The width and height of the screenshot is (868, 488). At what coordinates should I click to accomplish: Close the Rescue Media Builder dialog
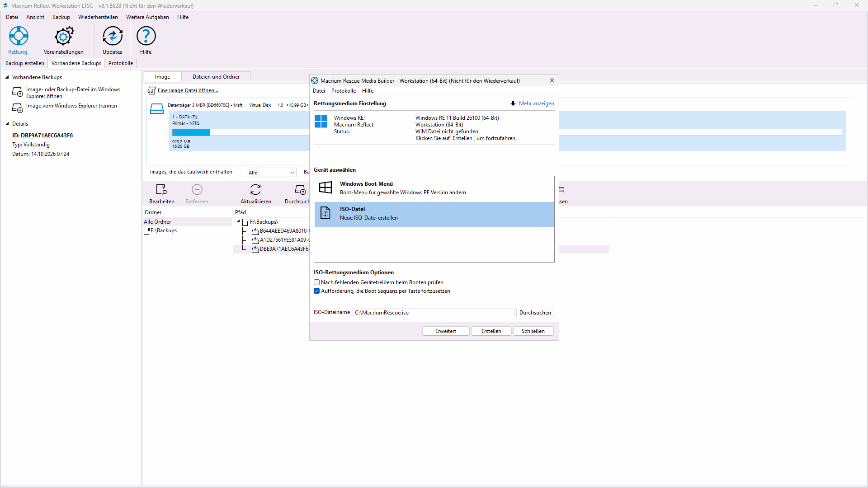pyautogui.click(x=552, y=80)
